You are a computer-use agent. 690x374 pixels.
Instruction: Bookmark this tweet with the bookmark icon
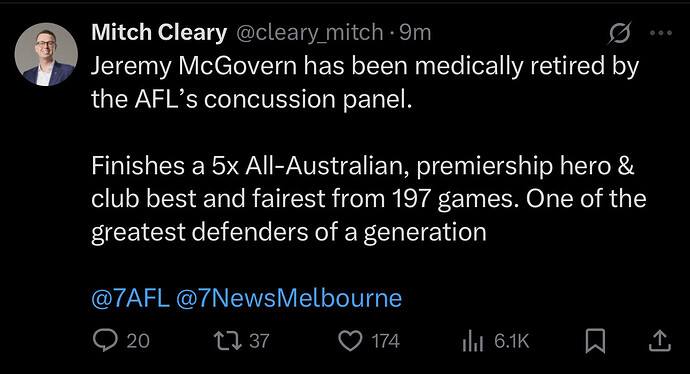(595, 341)
